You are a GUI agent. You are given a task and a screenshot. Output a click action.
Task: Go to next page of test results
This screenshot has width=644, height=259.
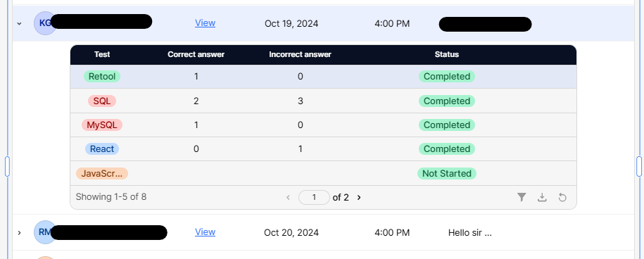359,198
